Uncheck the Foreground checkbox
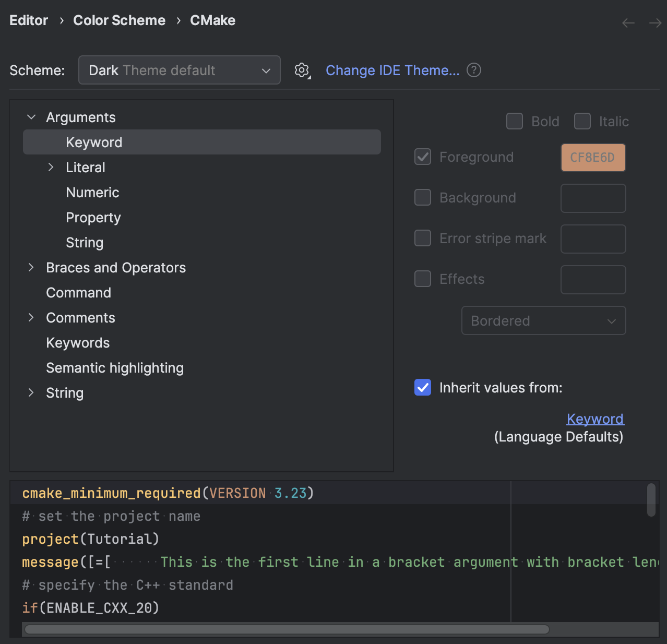 pyautogui.click(x=423, y=157)
